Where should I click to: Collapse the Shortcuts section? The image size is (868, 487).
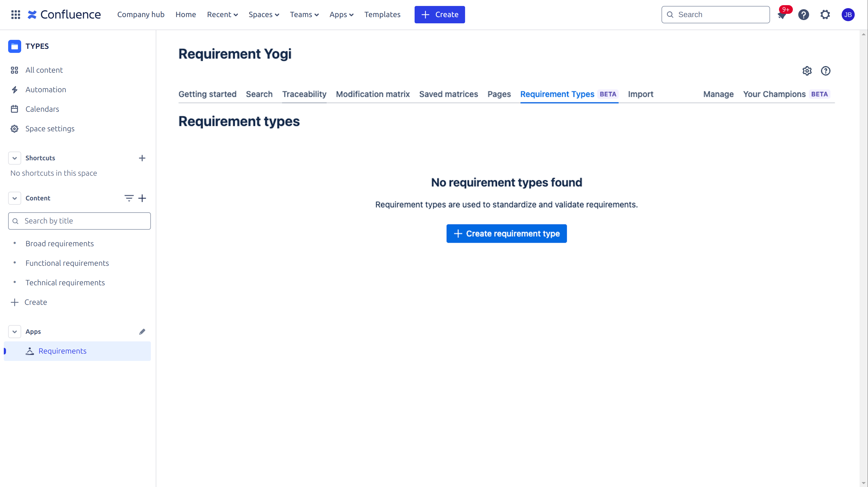14,158
